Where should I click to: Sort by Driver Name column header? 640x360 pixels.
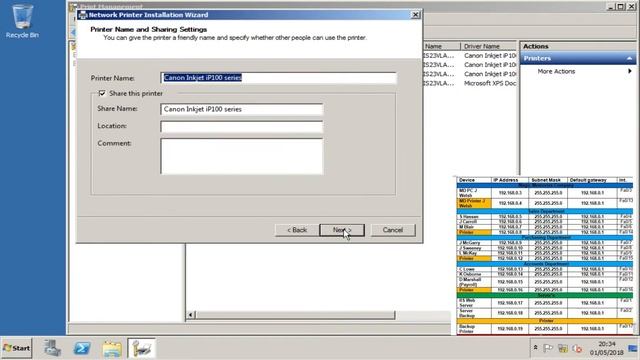click(x=489, y=46)
